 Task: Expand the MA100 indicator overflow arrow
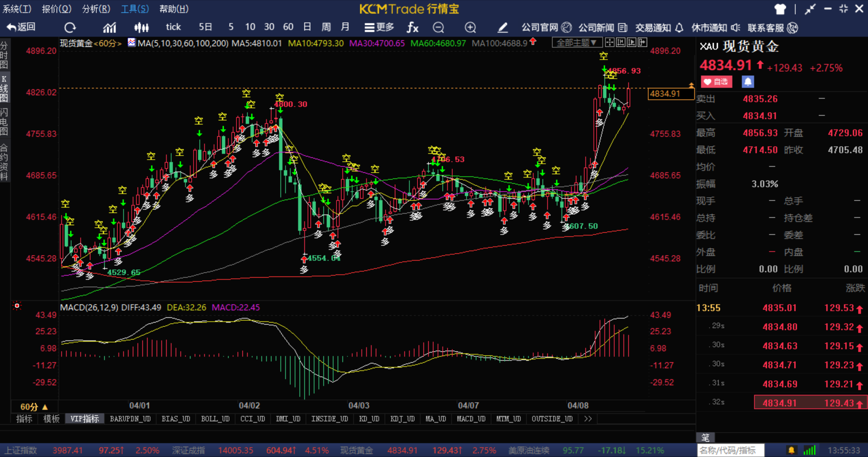tap(533, 42)
